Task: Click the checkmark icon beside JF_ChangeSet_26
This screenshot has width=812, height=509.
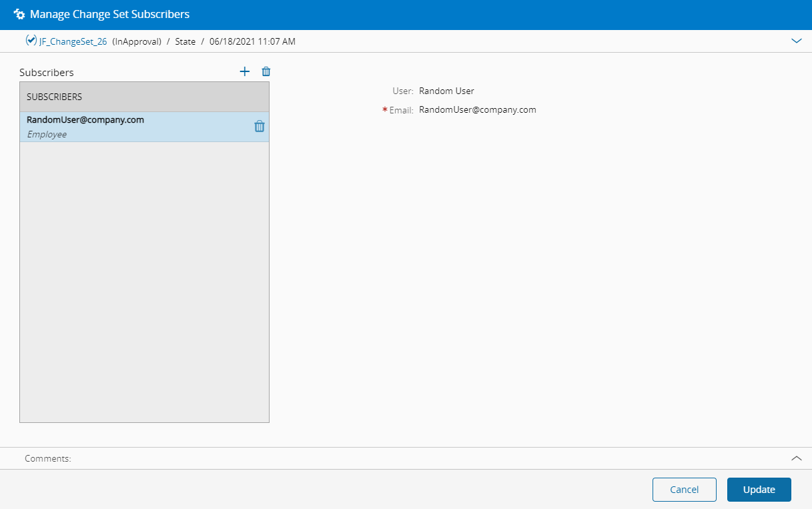Action: 31,41
